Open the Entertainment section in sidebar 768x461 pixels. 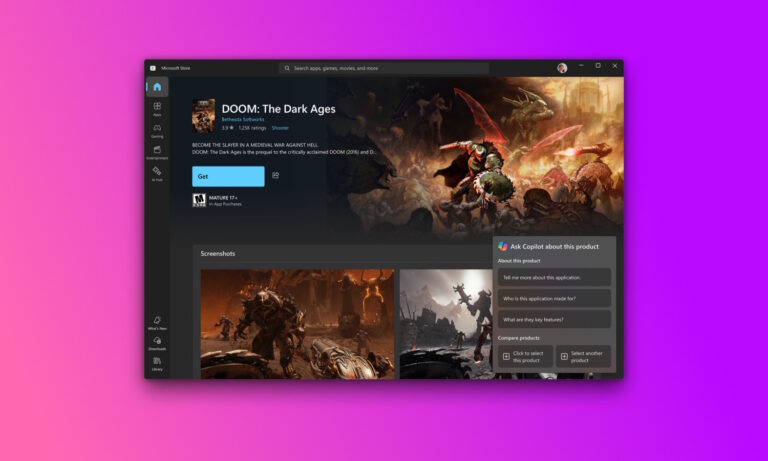(x=157, y=152)
